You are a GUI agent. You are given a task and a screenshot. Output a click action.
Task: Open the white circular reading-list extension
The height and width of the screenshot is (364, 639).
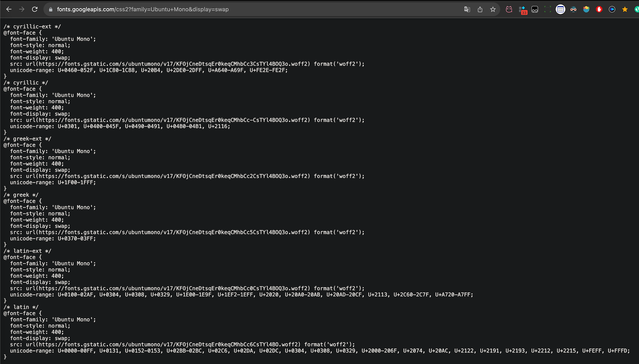[x=560, y=9]
